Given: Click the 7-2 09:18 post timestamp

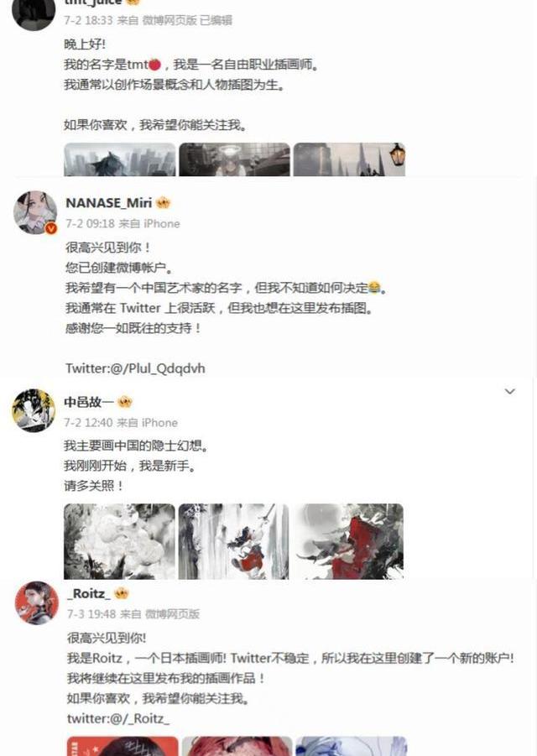Looking at the screenshot, I should [90, 224].
